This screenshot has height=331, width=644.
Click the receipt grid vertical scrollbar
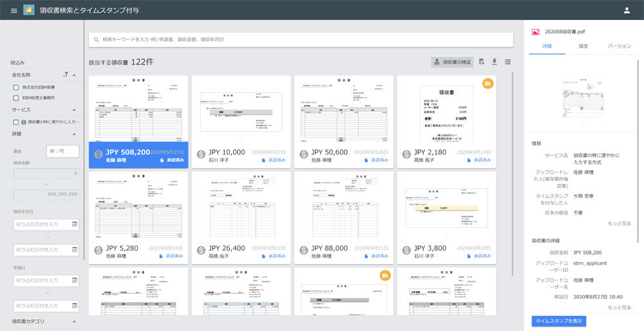512,175
